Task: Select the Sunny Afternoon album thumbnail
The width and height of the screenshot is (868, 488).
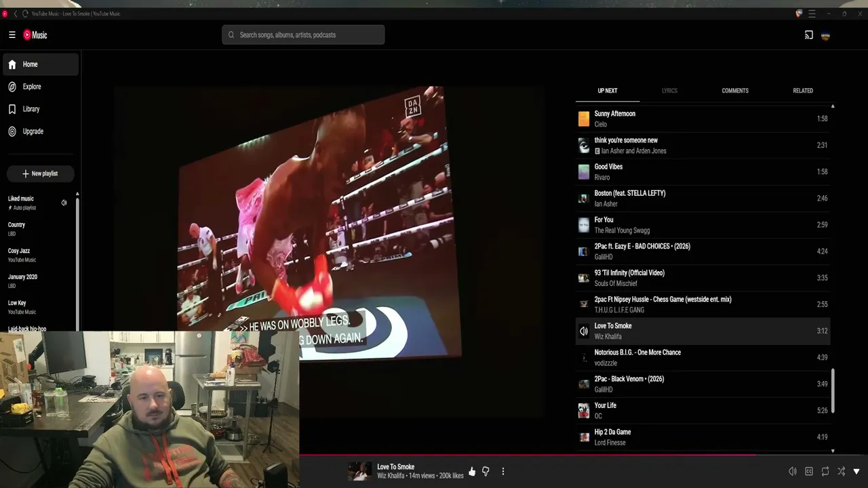Action: [583, 119]
